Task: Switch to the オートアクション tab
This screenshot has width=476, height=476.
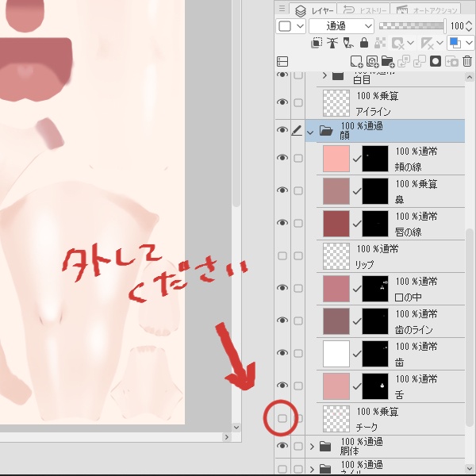Action: 426,10
